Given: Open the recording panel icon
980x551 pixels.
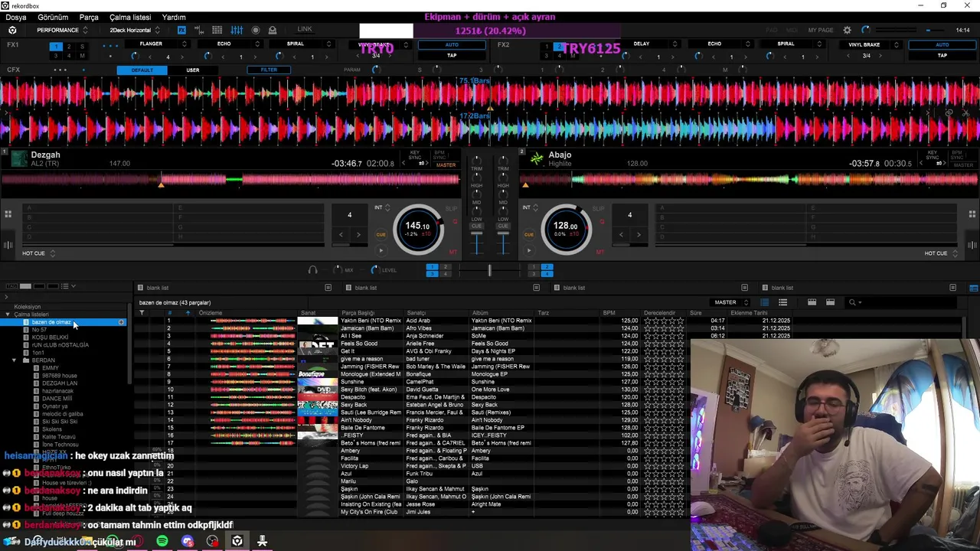Looking at the screenshot, I should tap(256, 30).
